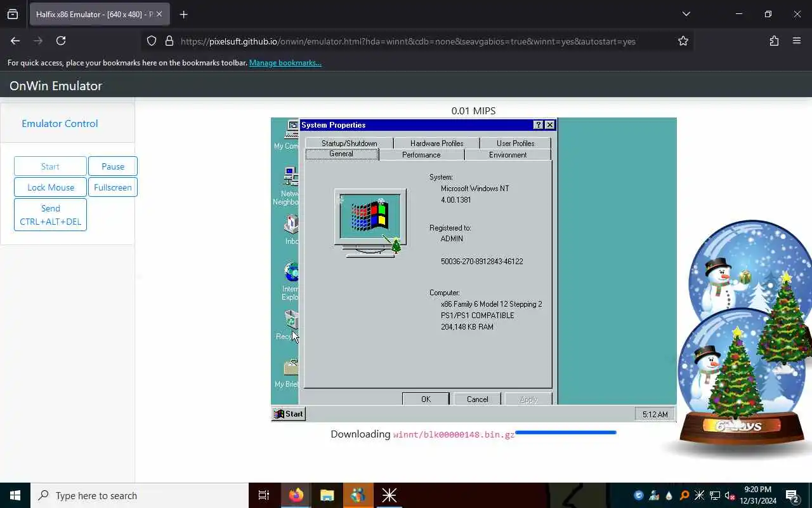Click the Lock Mouse button

coord(51,187)
